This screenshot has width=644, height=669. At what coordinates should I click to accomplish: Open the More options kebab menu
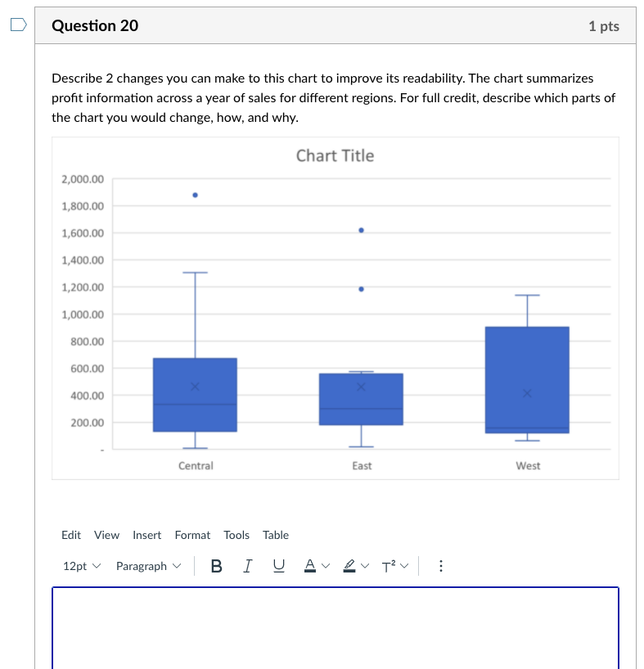[440, 565]
